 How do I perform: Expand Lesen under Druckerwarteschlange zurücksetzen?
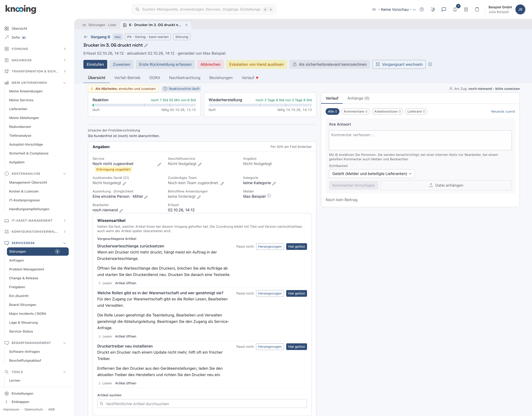[x=105, y=283]
